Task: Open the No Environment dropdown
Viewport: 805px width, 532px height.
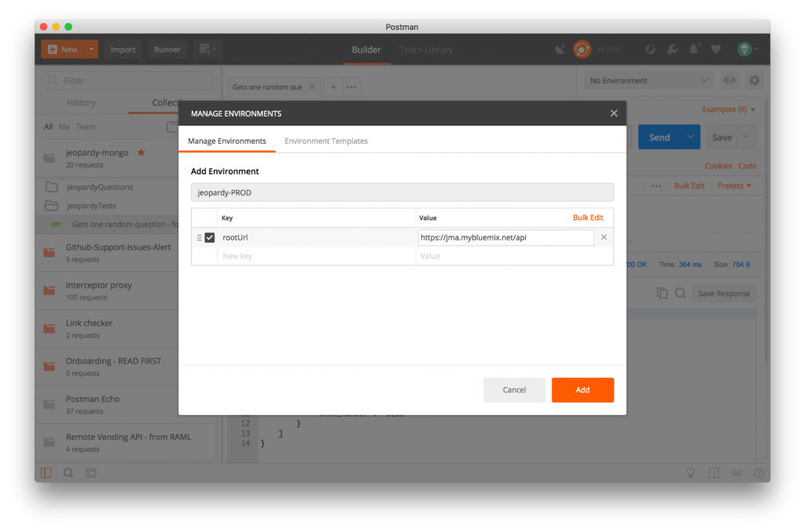Action: click(649, 80)
